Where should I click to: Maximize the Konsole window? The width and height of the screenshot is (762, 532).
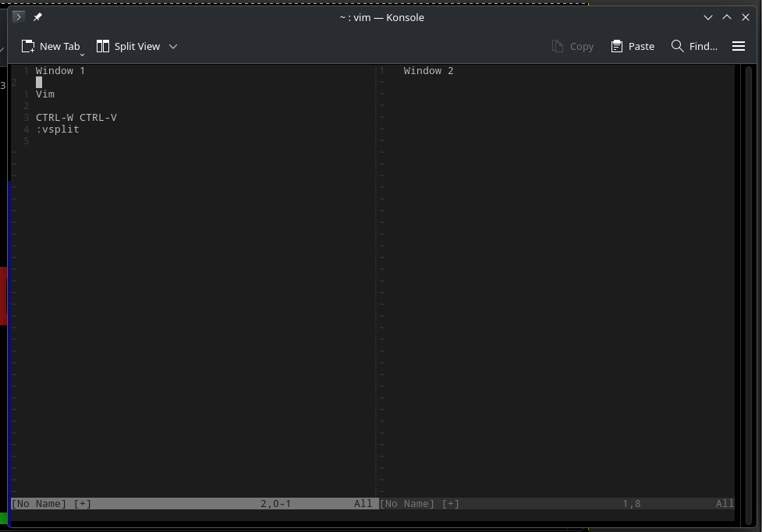point(727,17)
